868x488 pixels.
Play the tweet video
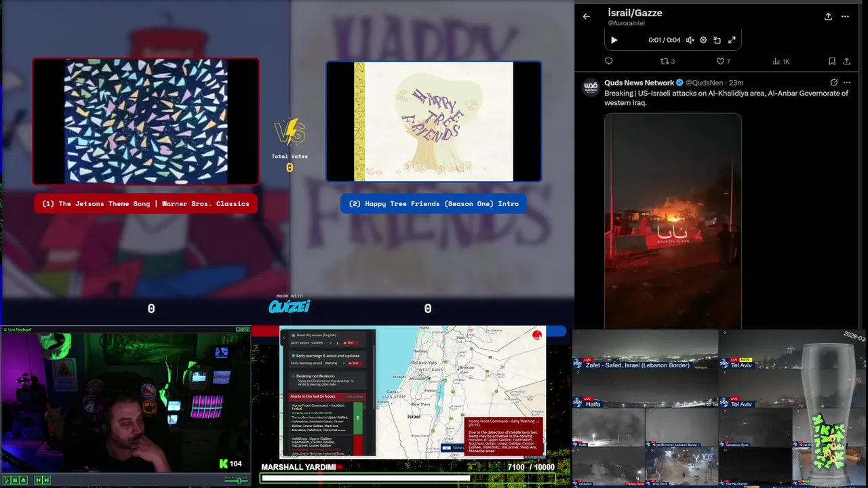coord(614,40)
